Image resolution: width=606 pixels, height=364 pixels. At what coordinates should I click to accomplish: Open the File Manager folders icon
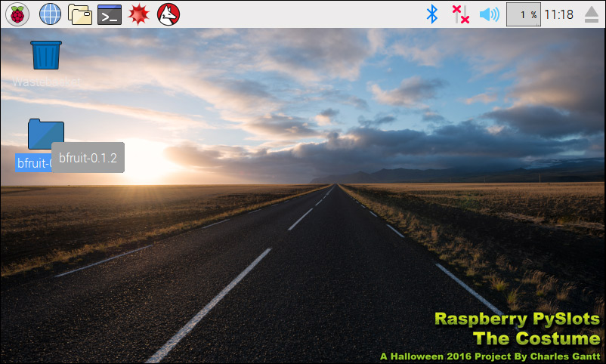[x=80, y=14]
